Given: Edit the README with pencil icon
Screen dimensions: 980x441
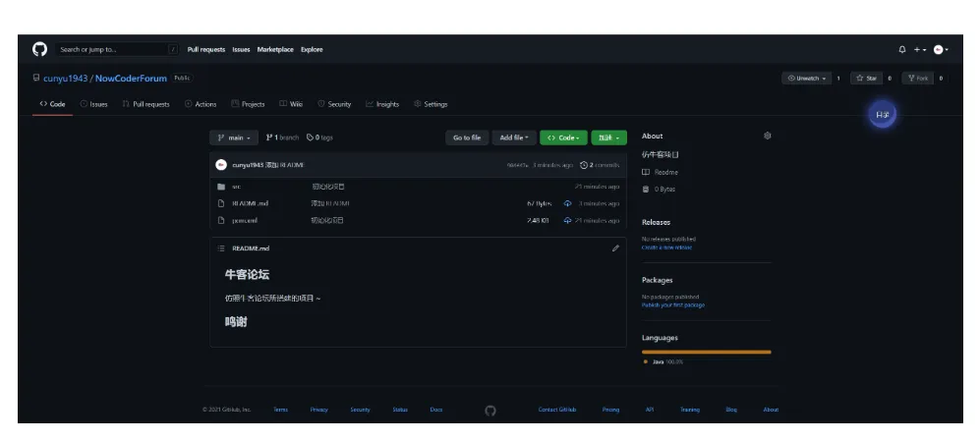Looking at the screenshot, I should pyautogui.click(x=615, y=248).
